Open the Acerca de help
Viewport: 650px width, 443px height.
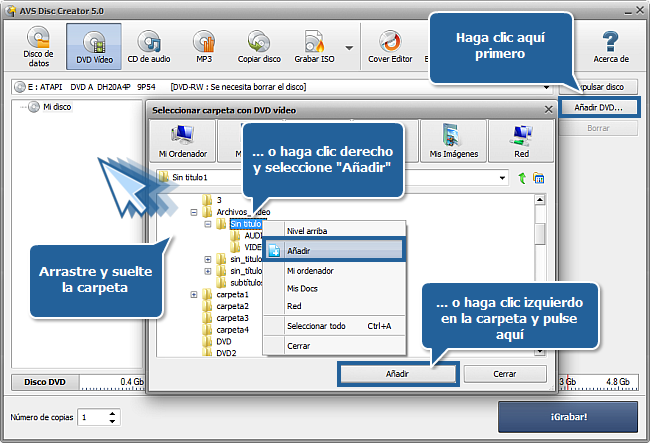click(611, 46)
